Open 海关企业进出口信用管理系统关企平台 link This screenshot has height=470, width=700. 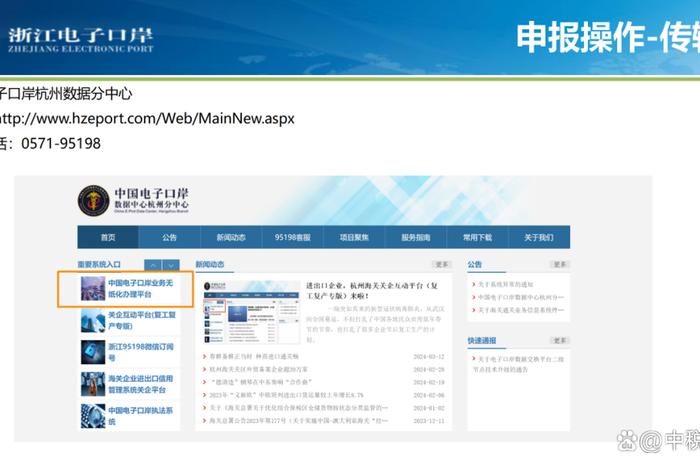tap(141, 384)
